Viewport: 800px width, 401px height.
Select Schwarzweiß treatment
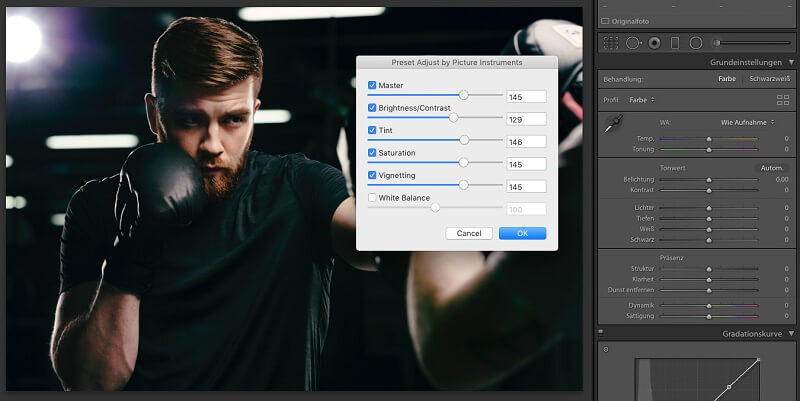769,79
